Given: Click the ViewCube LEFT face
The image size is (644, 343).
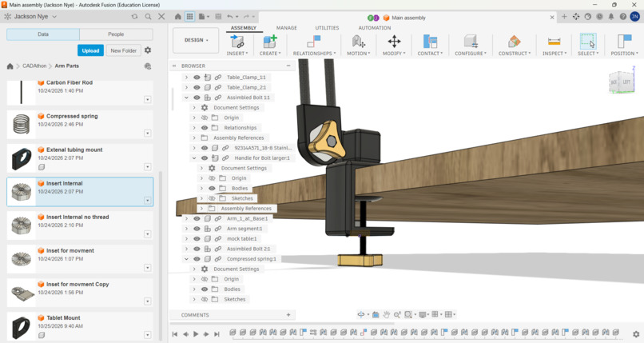Looking at the screenshot, I should [626, 82].
